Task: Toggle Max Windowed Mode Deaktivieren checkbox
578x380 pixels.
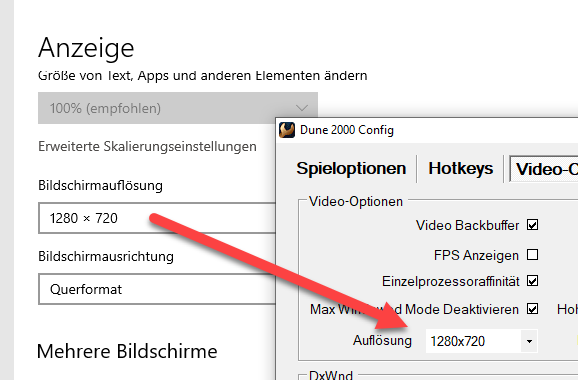Action: 532,309
